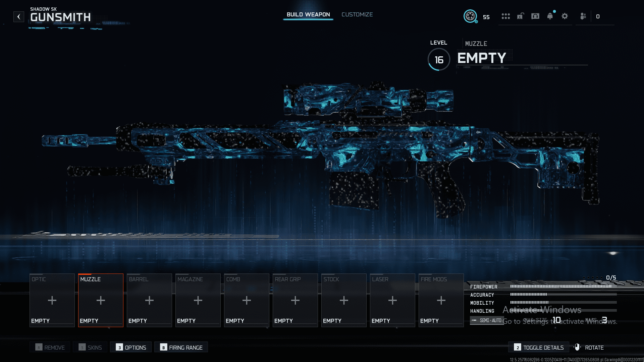
Task: Open the six-dot menu grid icon
Action: (505, 16)
